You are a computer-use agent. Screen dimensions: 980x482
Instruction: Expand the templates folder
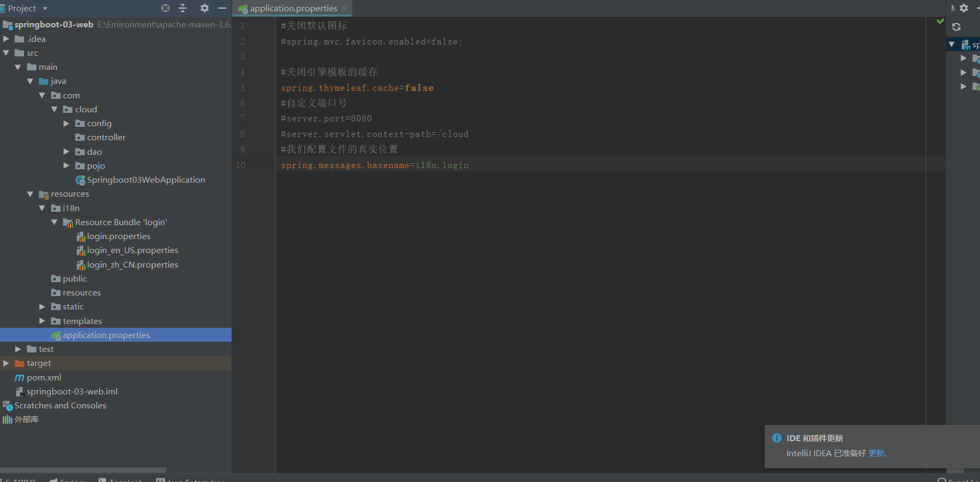pyautogui.click(x=42, y=321)
